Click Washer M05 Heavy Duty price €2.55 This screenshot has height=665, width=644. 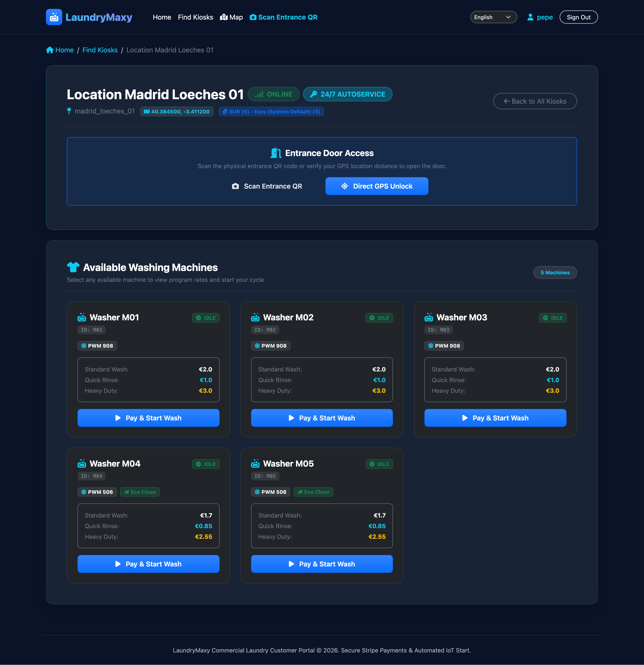(x=377, y=537)
